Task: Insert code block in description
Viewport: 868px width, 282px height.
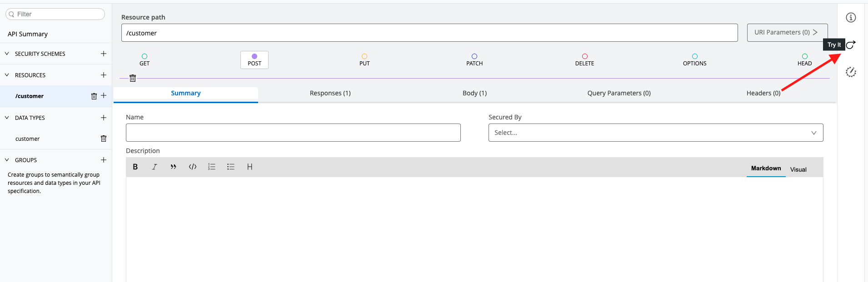Action: [192, 167]
